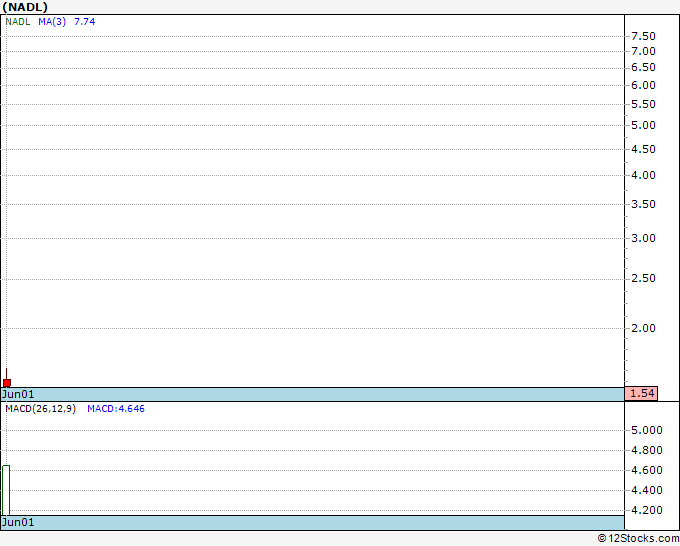Click the NADL legend label

[18, 22]
